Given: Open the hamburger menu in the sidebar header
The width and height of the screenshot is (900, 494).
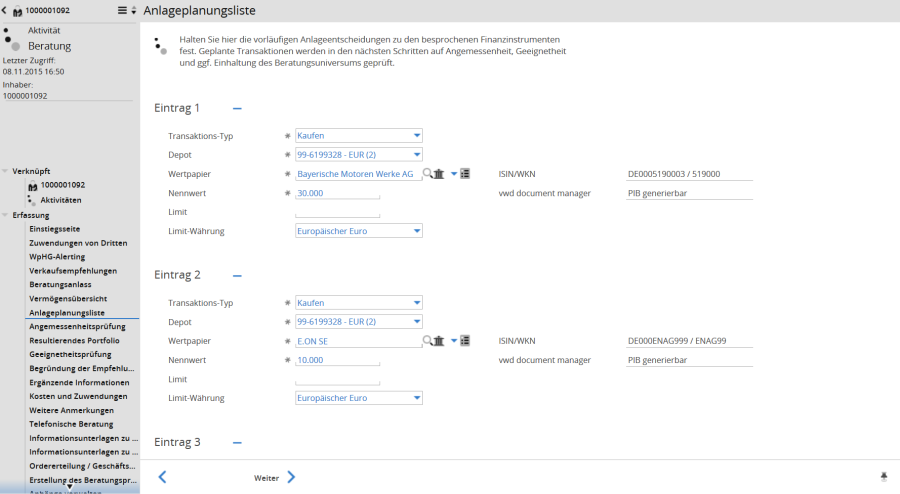Looking at the screenshot, I should [122, 10].
